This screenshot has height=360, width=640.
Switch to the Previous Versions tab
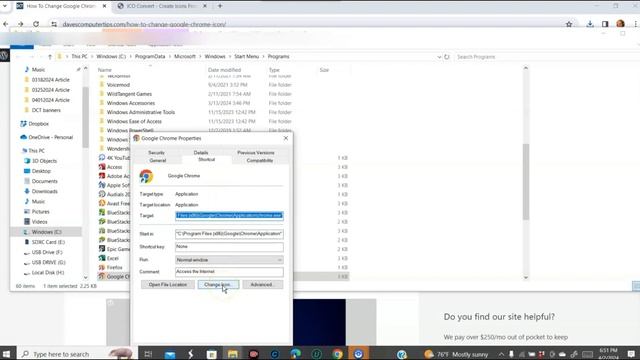(256, 153)
